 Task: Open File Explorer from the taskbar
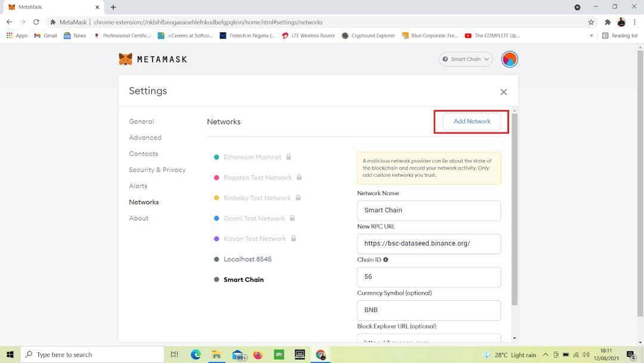point(216,355)
